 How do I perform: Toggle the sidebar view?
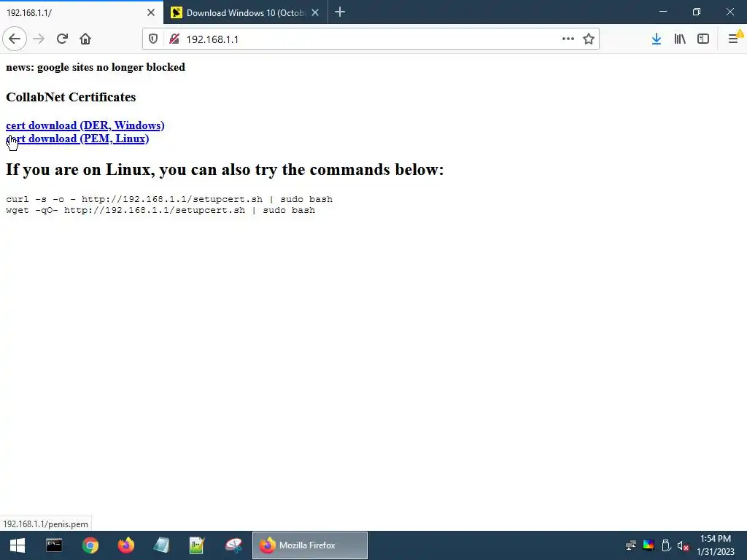click(x=703, y=39)
